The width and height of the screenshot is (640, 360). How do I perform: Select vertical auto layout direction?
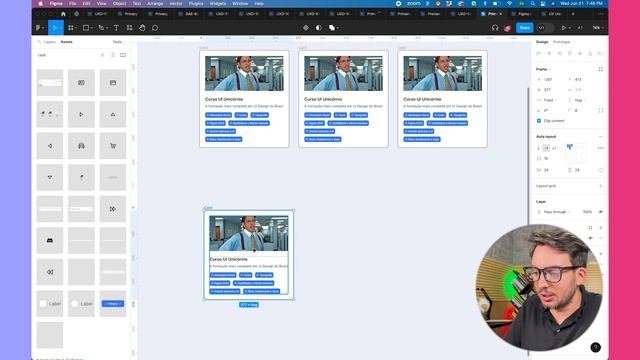click(539, 148)
